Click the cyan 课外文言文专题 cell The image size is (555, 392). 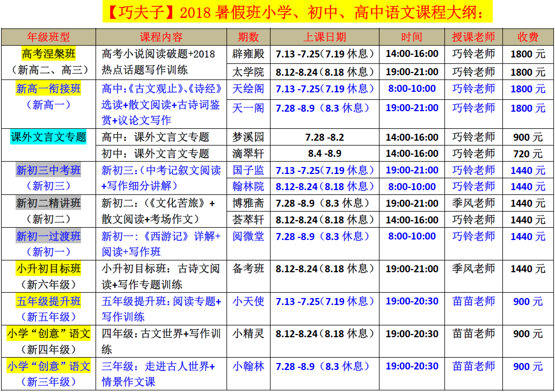49,137
